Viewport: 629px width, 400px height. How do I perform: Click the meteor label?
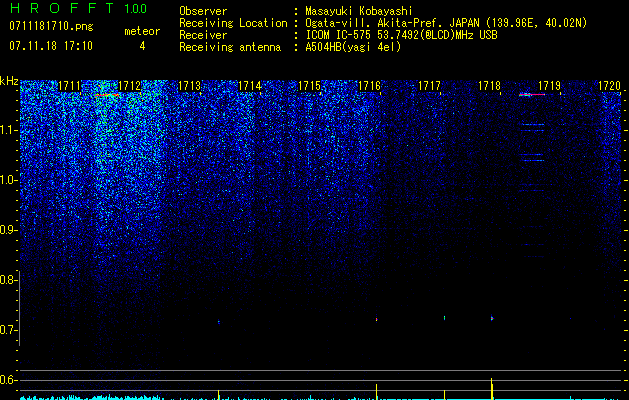tap(142, 31)
